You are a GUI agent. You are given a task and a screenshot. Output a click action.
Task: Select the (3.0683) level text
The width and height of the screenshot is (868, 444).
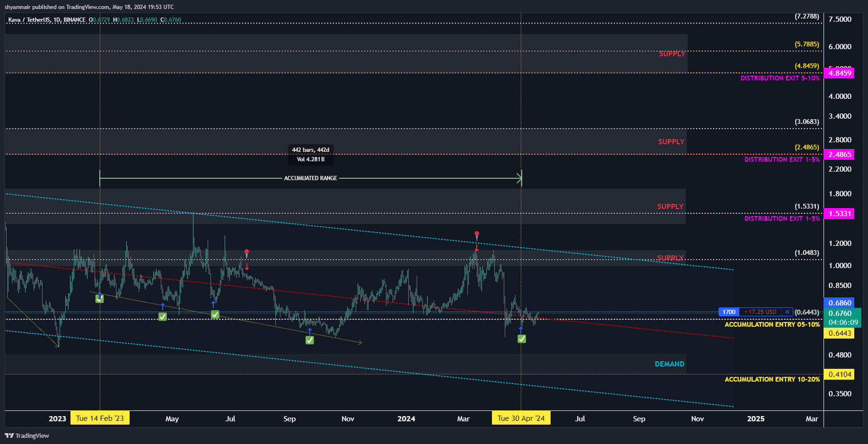tap(807, 122)
